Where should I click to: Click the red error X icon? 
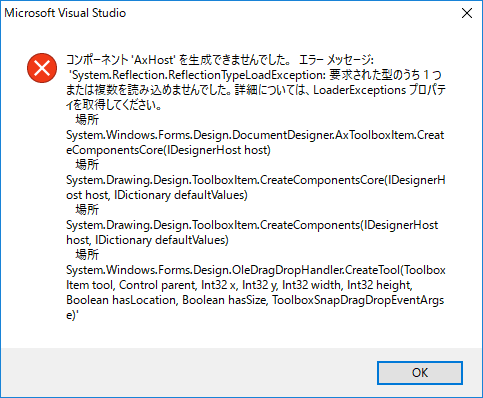click(42, 68)
